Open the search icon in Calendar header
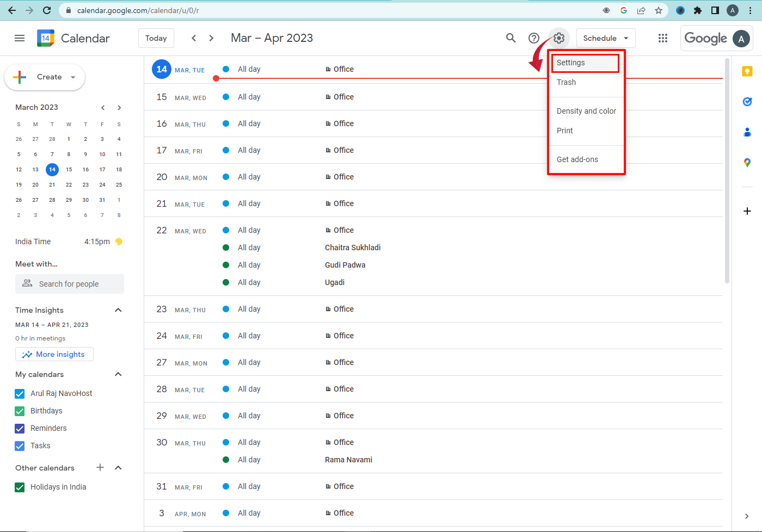 (x=511, y=38)
